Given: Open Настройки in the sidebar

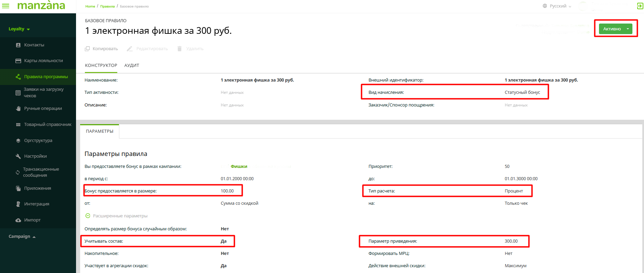Looking at the screenshot, I should (35, 156).
